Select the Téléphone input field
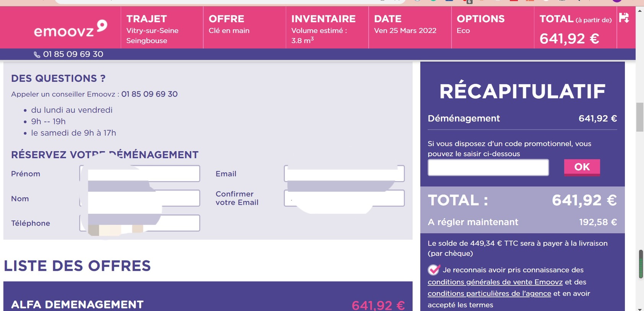 140,223
